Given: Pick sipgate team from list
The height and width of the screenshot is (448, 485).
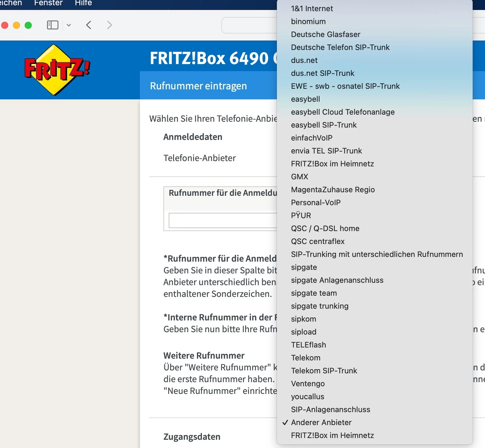Looking at the screenshot, I should [x=375, y=293].
